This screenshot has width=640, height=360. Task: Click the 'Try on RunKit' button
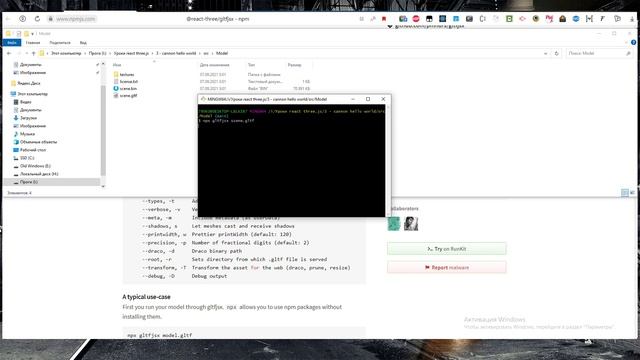pos(447,249)
